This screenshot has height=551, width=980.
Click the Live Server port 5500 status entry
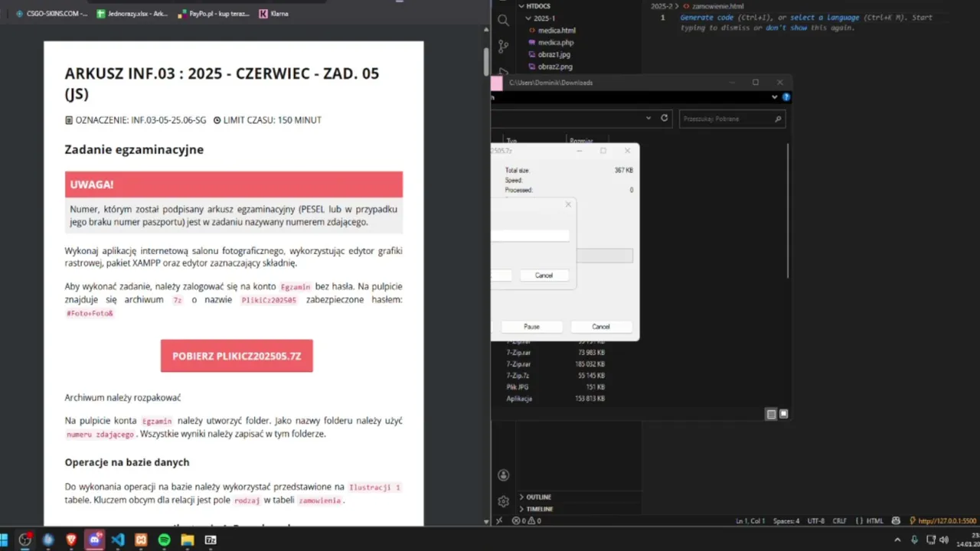click(x=942, y=520)
